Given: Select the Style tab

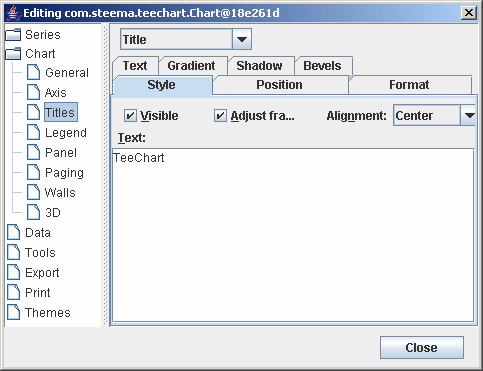Looking at the screenshot, I should tap(162, 85).
